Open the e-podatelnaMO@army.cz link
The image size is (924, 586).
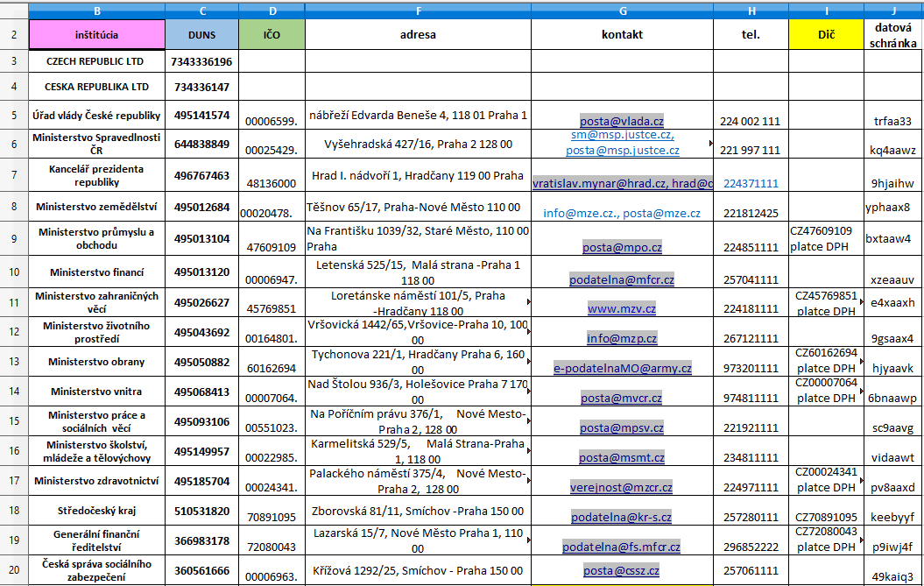click(x=622, y=369)
